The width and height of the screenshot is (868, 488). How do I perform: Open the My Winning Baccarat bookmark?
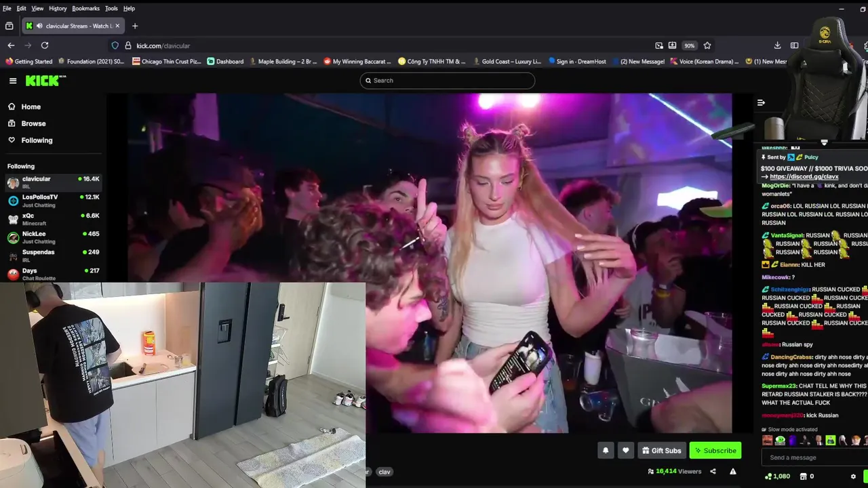357,62
